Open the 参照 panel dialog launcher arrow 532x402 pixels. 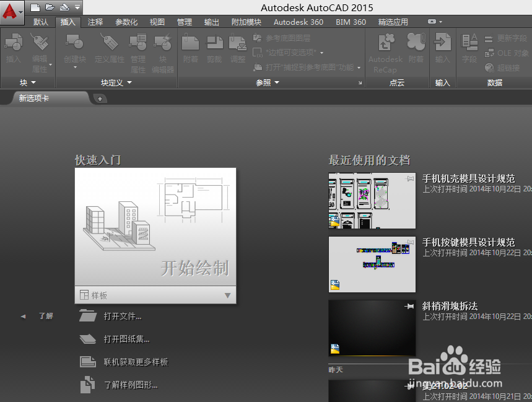click(360, 83)
